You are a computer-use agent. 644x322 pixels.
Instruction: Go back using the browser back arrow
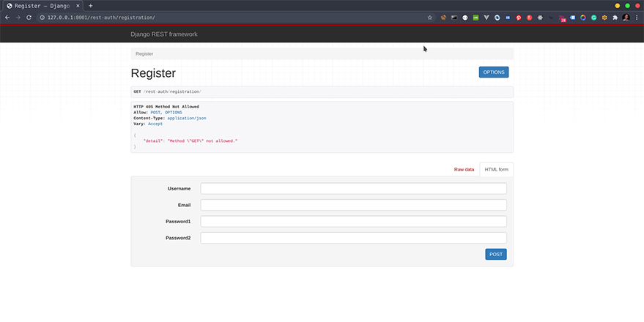pos(7,18)
